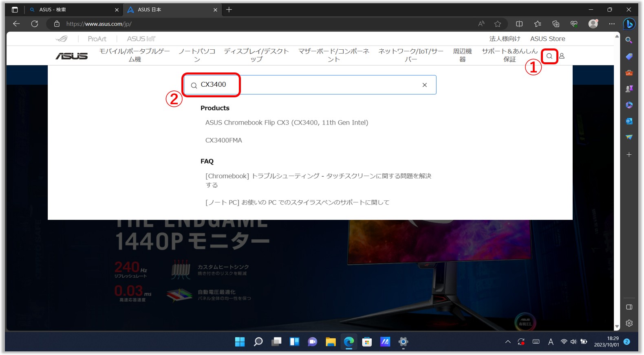Image resolution: width=644 pixels, height=355 pixels.
Task: Click the page vertical scrollbar up arrow
Action: (617, 37)
